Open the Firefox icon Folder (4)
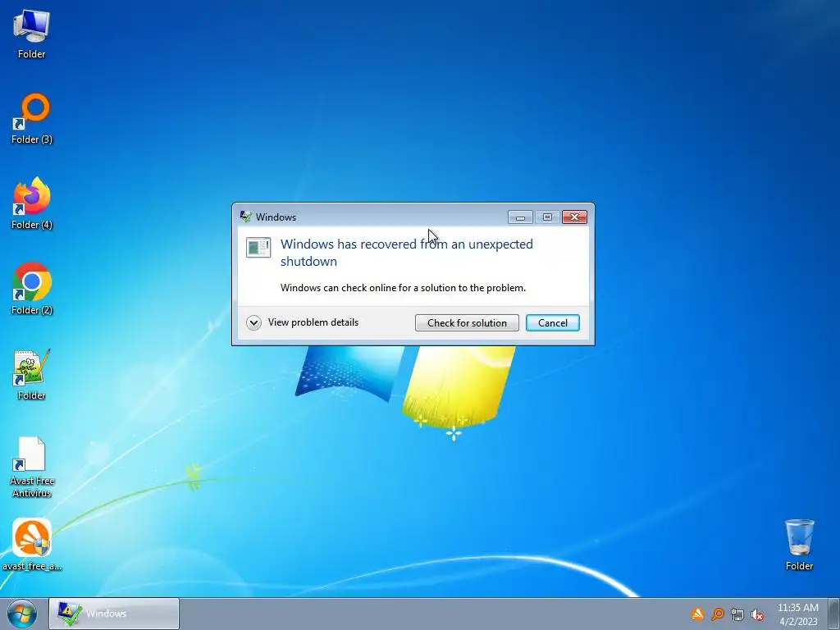Viewport: 840px width, 630px height. click(x=32, y=203)
